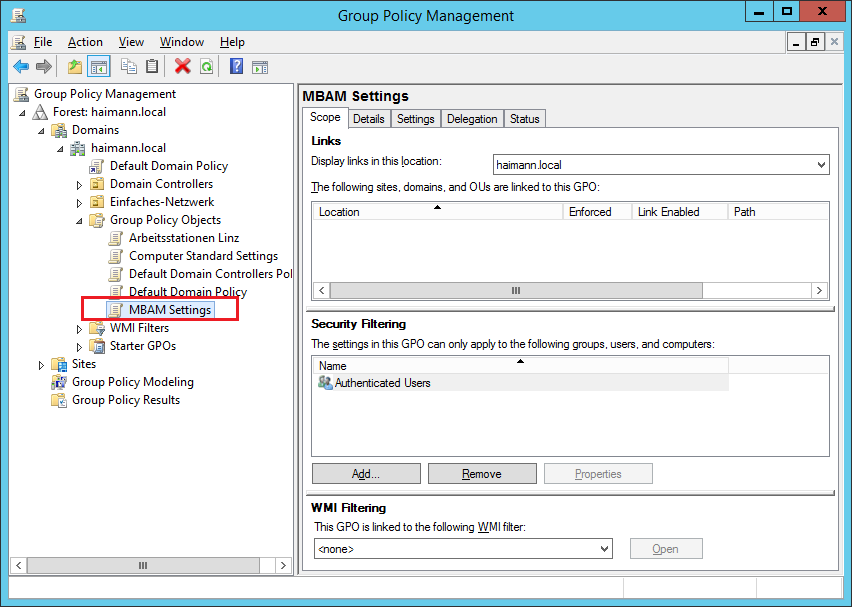Open the Action menu
The image size is (852, 607).
point(85,42)
